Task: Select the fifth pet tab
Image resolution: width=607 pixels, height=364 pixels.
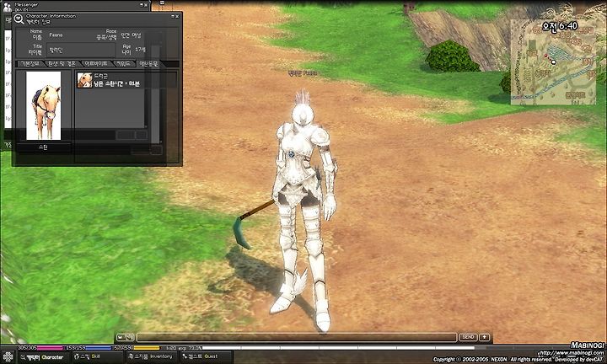Action: click(x=148, y=64)
